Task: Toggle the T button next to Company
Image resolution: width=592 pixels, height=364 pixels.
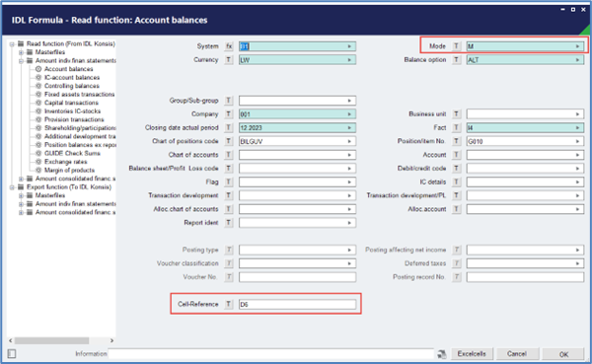Action: tap(229, 114)
